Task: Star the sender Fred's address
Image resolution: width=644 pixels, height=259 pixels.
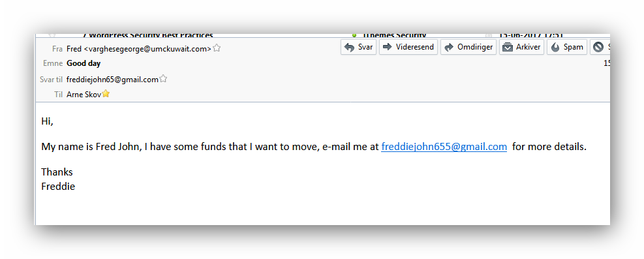Action: [x=217, y=48]
